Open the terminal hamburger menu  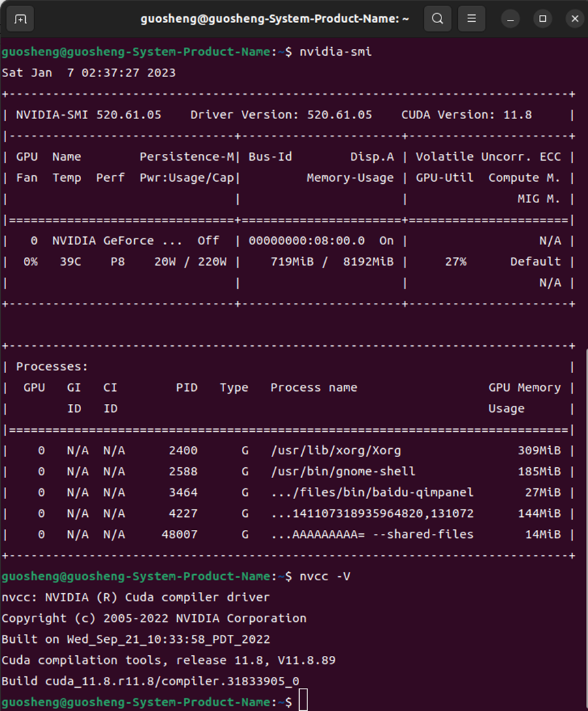(x=471, y=19)
